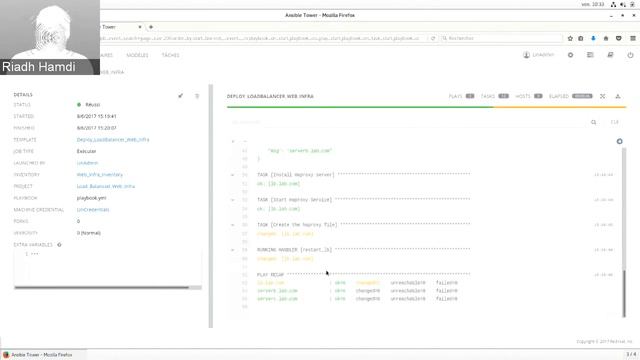Click the ELAPSED time badge
The image size is (640, 360).
[582, 96]
